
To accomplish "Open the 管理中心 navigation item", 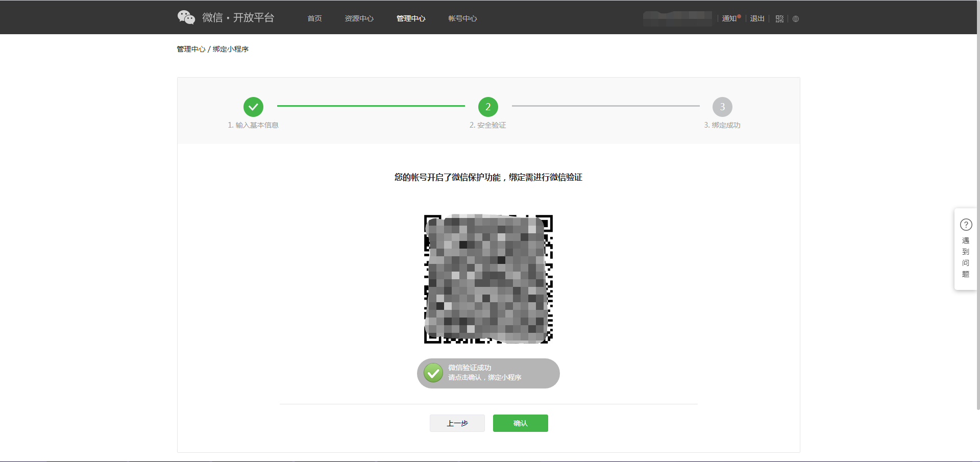I will pyautogui.click(x=411, y=18).
